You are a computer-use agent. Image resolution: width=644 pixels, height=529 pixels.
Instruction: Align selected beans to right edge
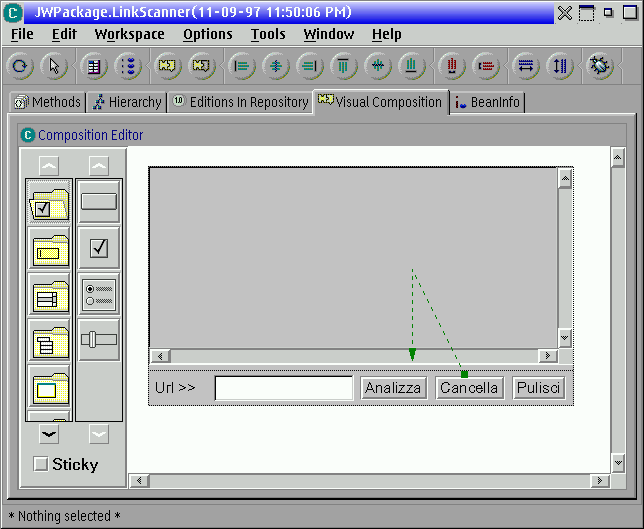310,66
